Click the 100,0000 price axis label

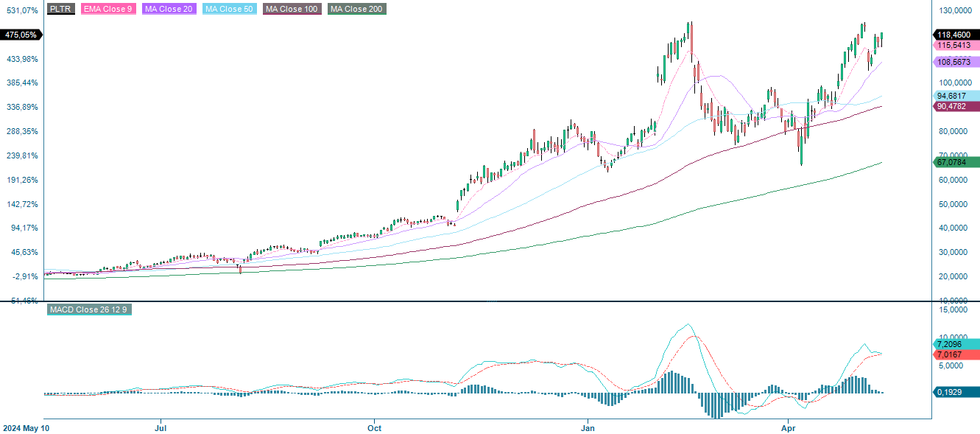click(x=955, y=83)
